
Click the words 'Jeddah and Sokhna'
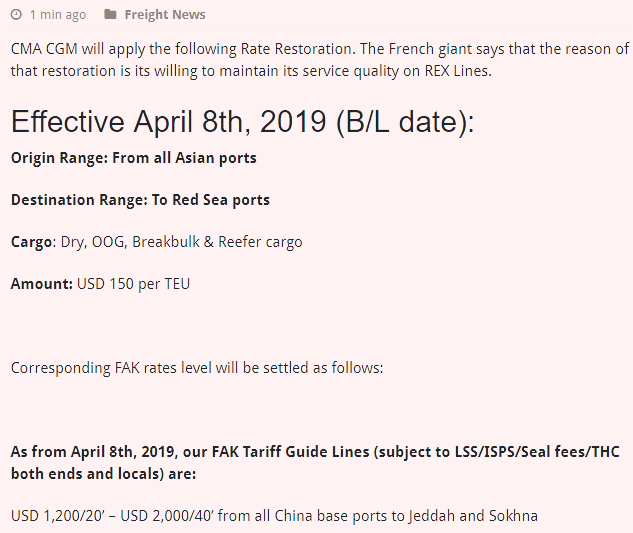coord(473,516)
